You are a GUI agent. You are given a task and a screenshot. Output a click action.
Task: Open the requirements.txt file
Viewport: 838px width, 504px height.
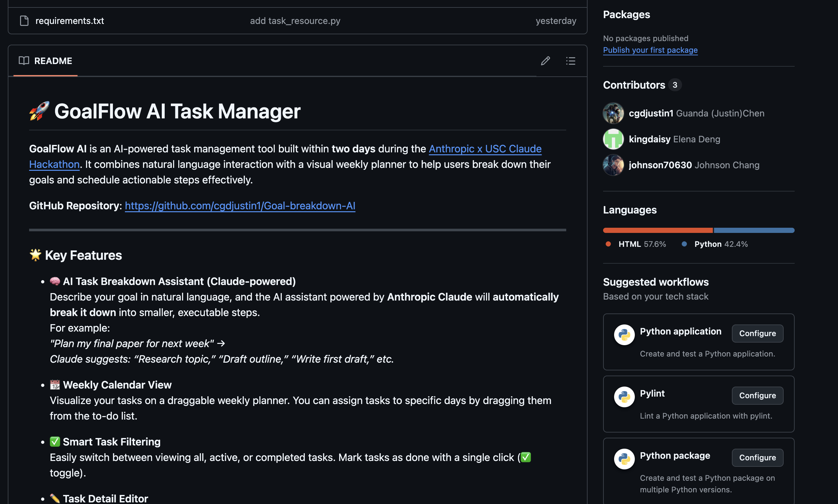(x=70, y=21)
